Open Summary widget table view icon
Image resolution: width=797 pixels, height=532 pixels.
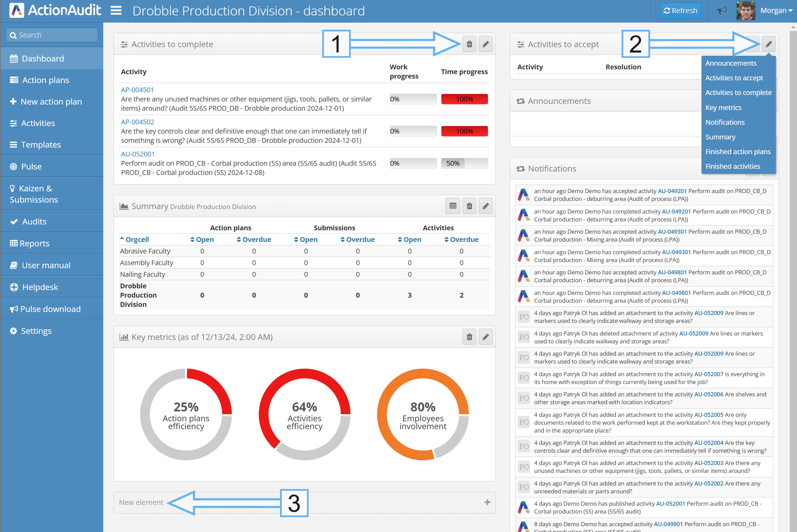[453, 206]
